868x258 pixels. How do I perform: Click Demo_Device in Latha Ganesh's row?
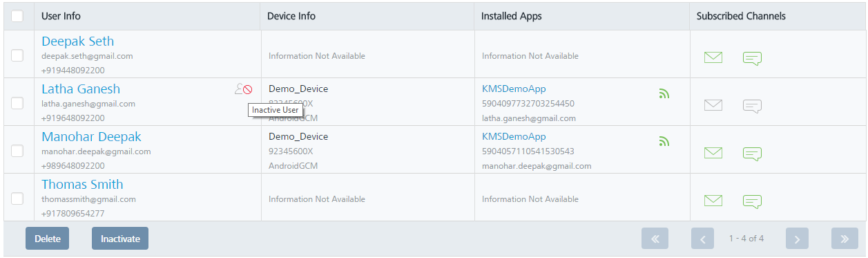coord(298,89)
